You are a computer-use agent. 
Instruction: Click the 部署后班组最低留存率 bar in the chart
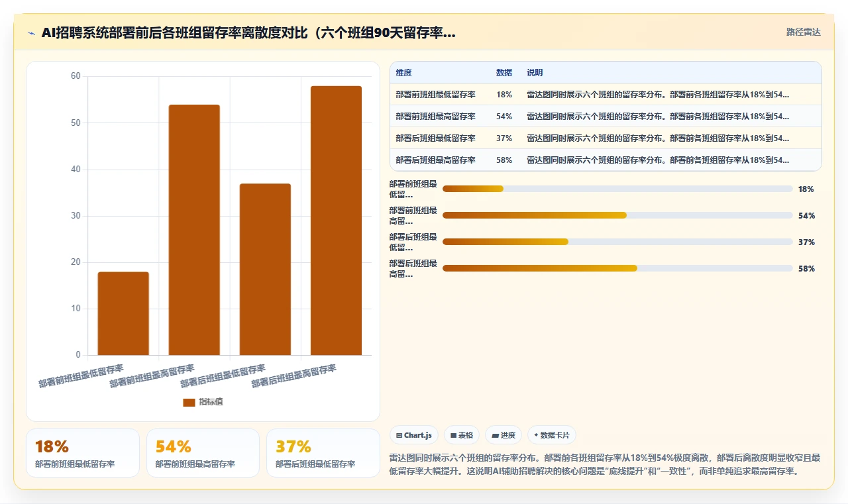pos(265,269)
